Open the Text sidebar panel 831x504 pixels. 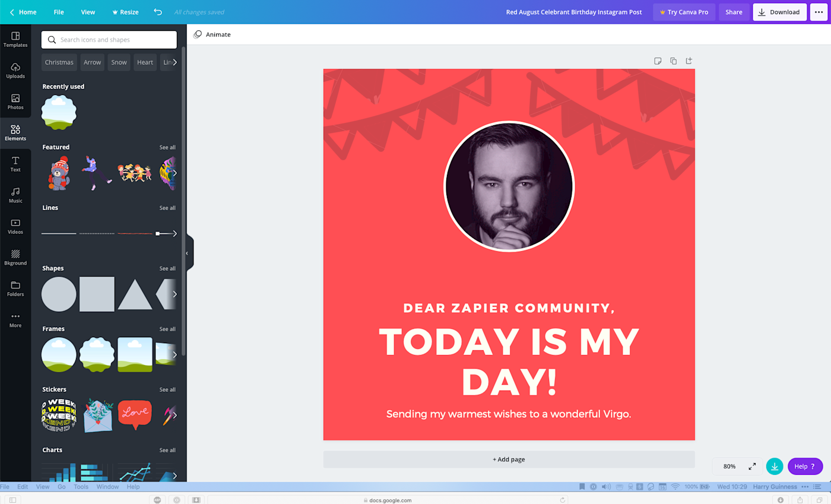[15, 164]
